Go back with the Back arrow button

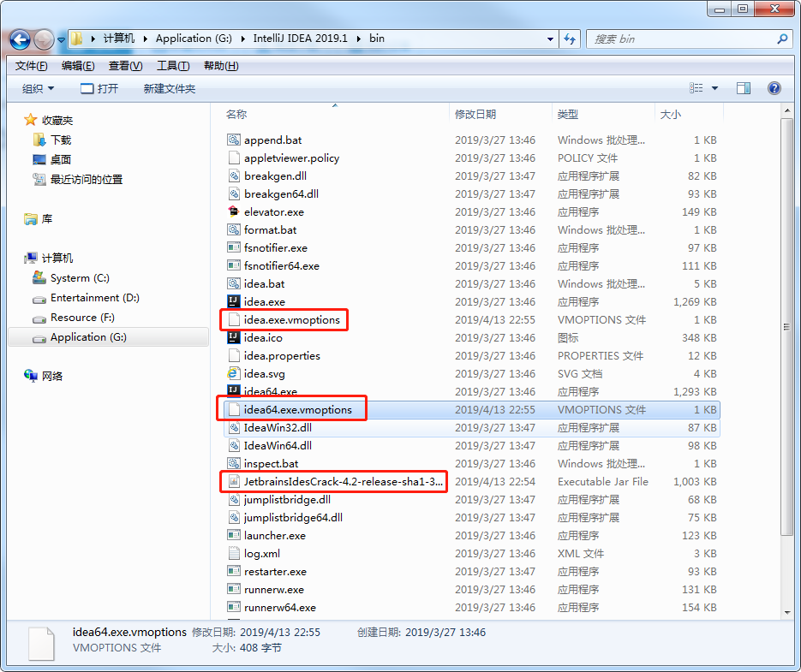tap(20, 39)
